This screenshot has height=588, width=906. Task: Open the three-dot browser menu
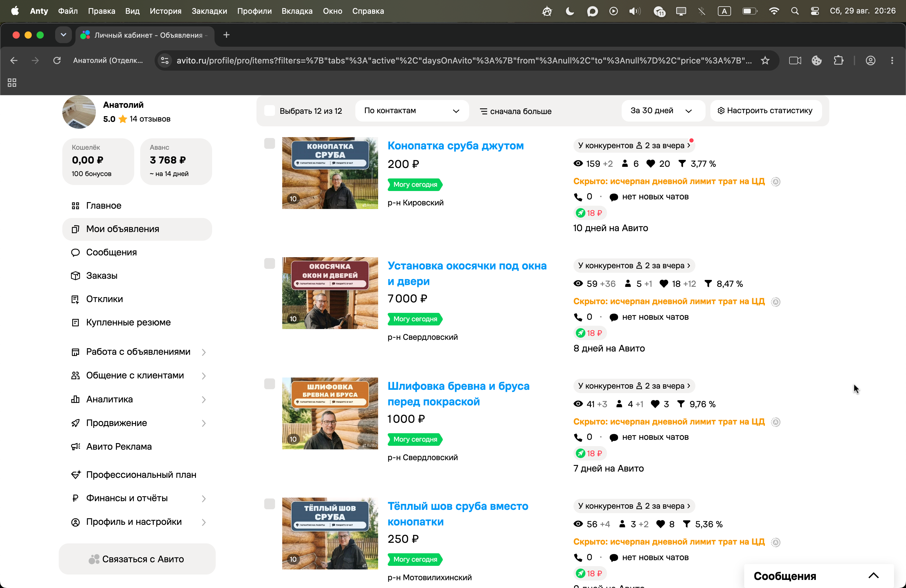tap(892, 60)
